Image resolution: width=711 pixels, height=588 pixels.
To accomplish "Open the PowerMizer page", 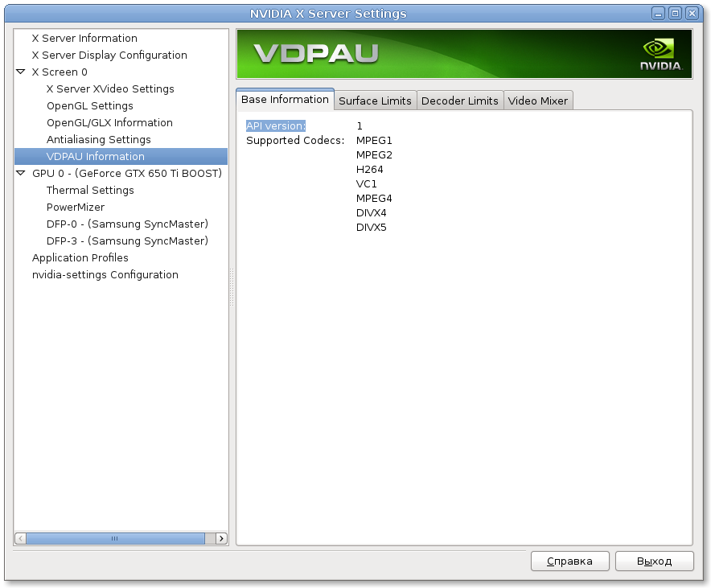I will click(76, 207).
